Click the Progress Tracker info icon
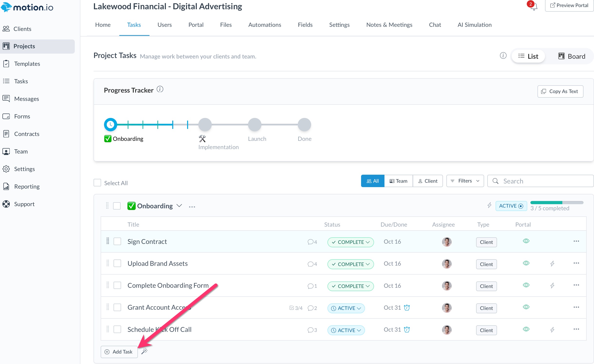 (160, 89)
